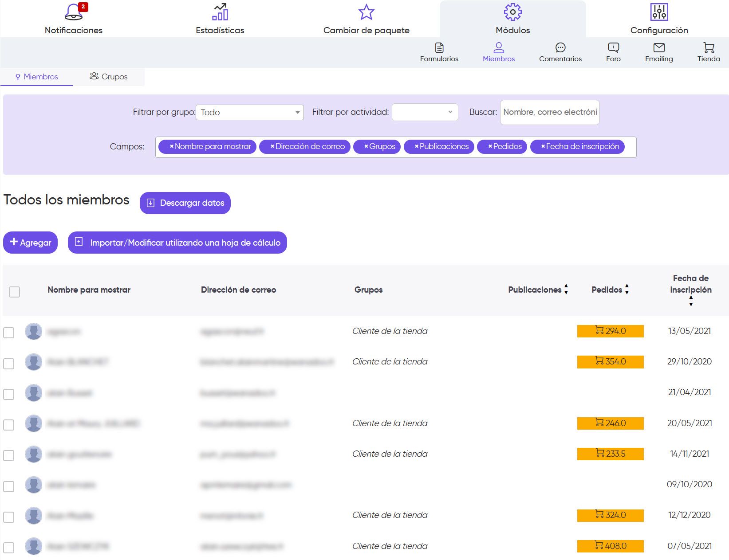Screen dimensions: 729x560
Task: Click the 246.0 orders badge
Action: click(611, 423)
